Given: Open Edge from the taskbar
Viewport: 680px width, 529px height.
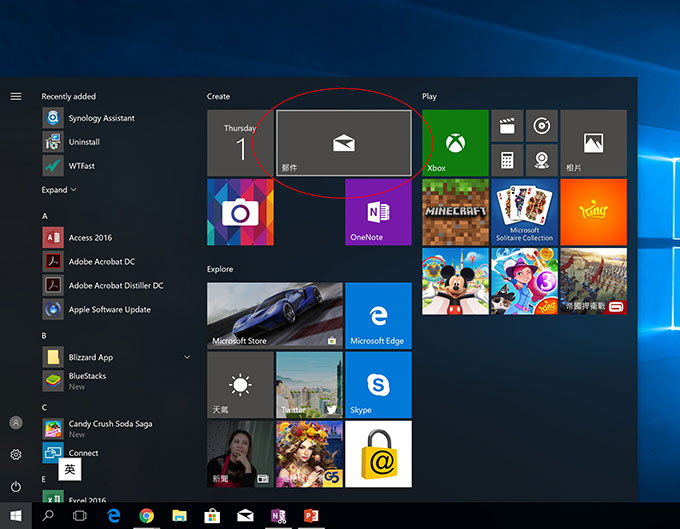Looking at the screenshot, I should pyautogui.click(x=114, y=516).
